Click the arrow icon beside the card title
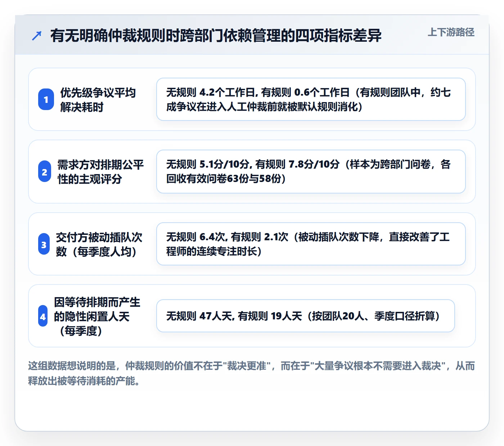Viewport: 504px width, 446px height. [x=37, y=36]
